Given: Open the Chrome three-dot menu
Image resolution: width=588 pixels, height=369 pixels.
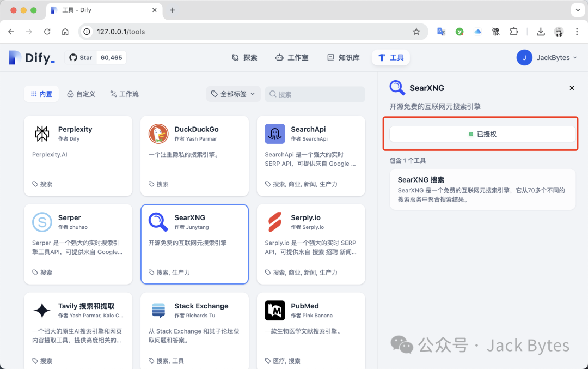Looking at the screenshot, I should [577, 32].
